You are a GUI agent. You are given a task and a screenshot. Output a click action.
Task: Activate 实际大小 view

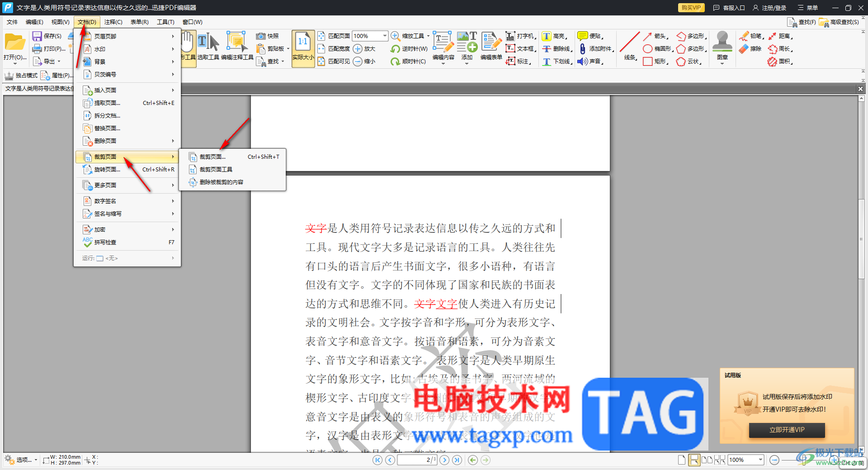pos(303,49)
